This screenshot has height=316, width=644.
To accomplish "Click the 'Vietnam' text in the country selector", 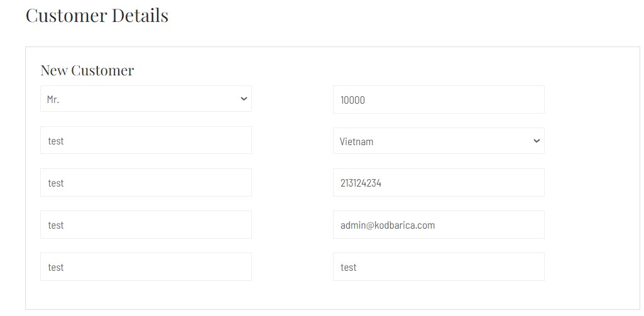I will tap(356, 142).
